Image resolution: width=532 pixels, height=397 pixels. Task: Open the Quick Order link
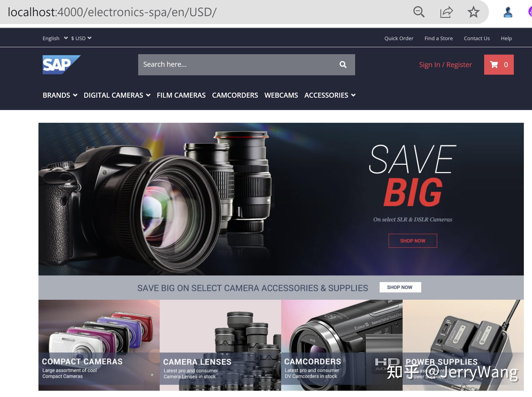pos(399,38)
